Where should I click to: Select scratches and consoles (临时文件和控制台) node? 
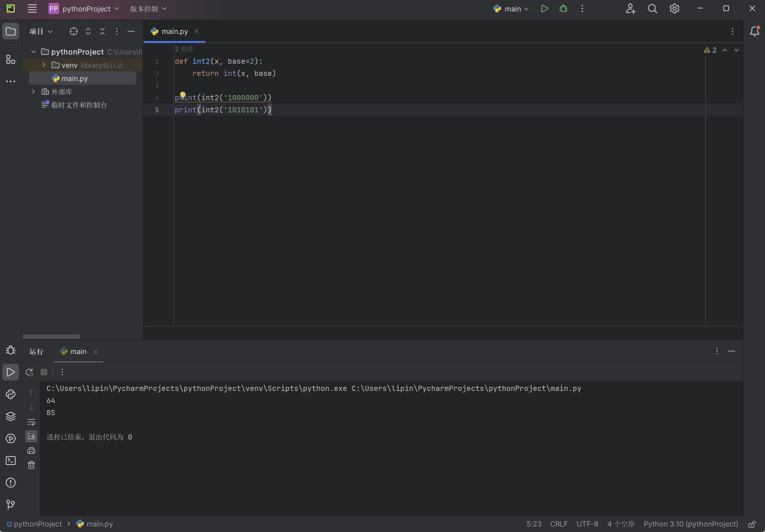coord(74,105)
